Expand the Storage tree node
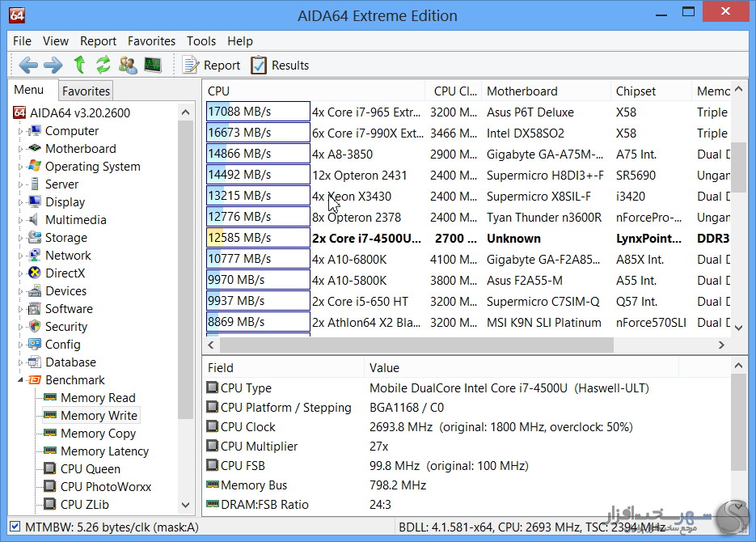 pos(21,238)
